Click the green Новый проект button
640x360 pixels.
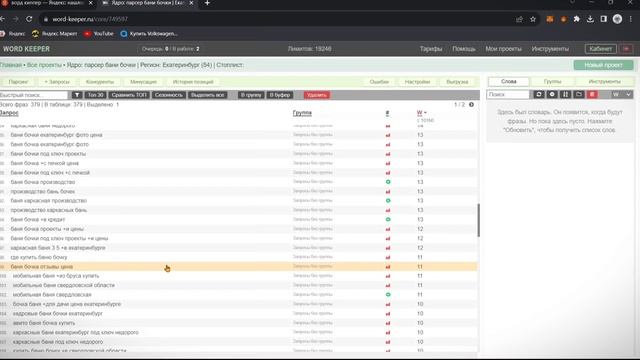click(603, 65)
